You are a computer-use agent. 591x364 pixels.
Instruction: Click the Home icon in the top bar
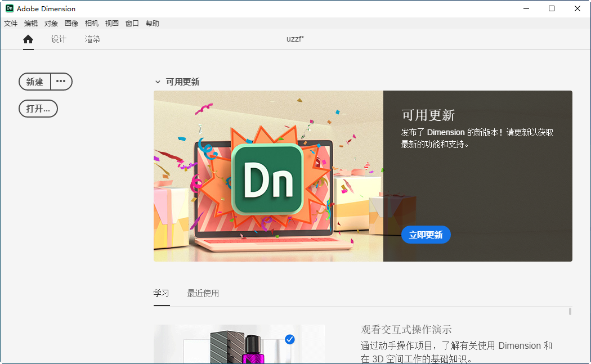click(28, 39)
